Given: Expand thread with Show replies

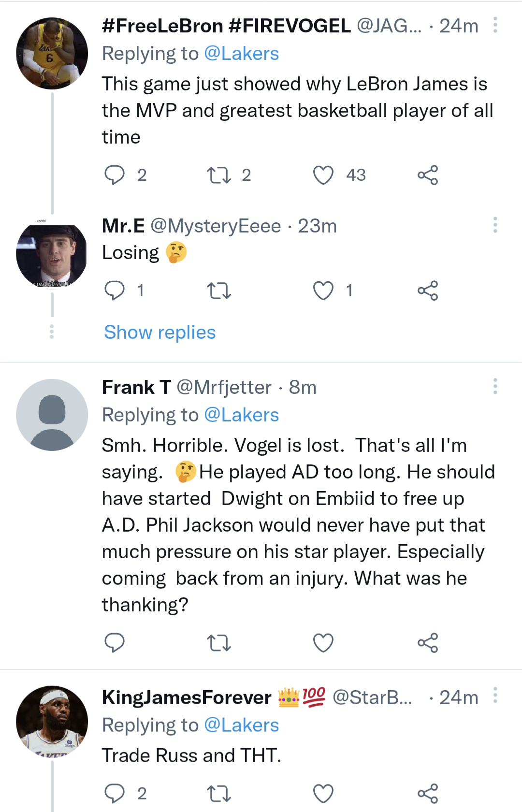Looking at the screenshot, I should click(160, 333).
